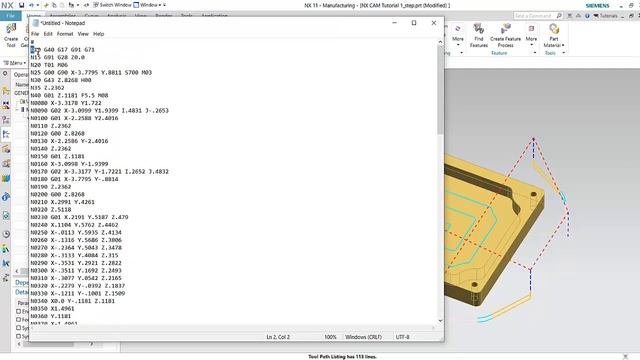
Task: Open Notepad Help menu
Action: point(98,34)
